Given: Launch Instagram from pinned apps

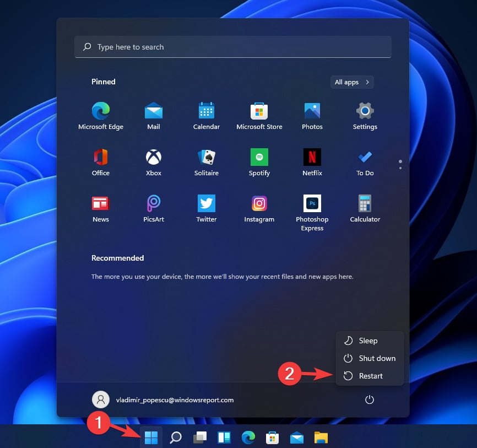Looking at the screenshot, I should 259,209.
